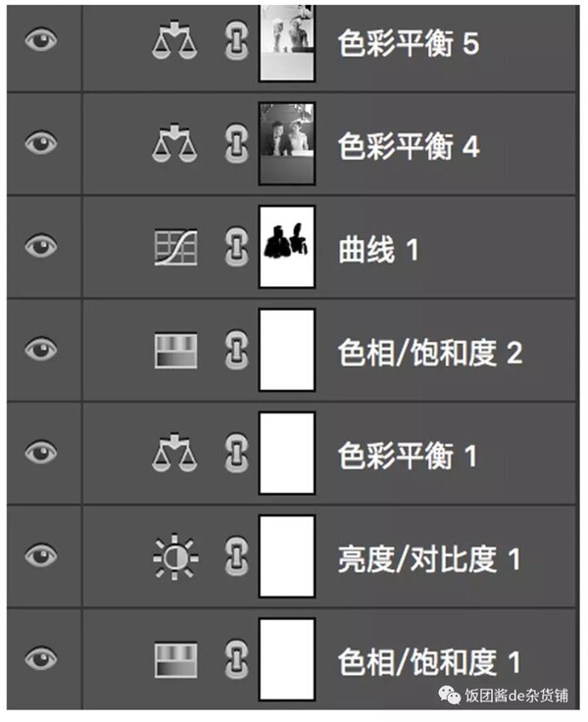
Task: Click the chain link icon on 色彩平衡 5
Action: point(237,41)
